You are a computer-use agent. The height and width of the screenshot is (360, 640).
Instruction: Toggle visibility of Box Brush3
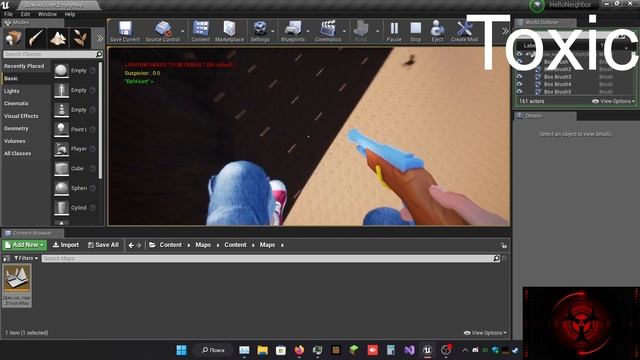coord(519,77)
